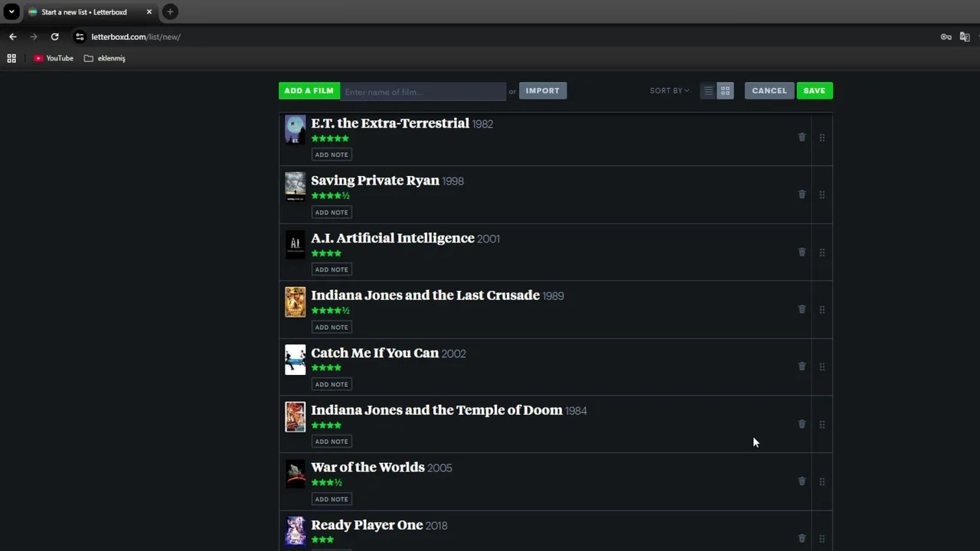The width and height of the screenshot is (980, 551).
Task: Add note to A.I. Artificial Intelligence
Action: click(332, 269)
